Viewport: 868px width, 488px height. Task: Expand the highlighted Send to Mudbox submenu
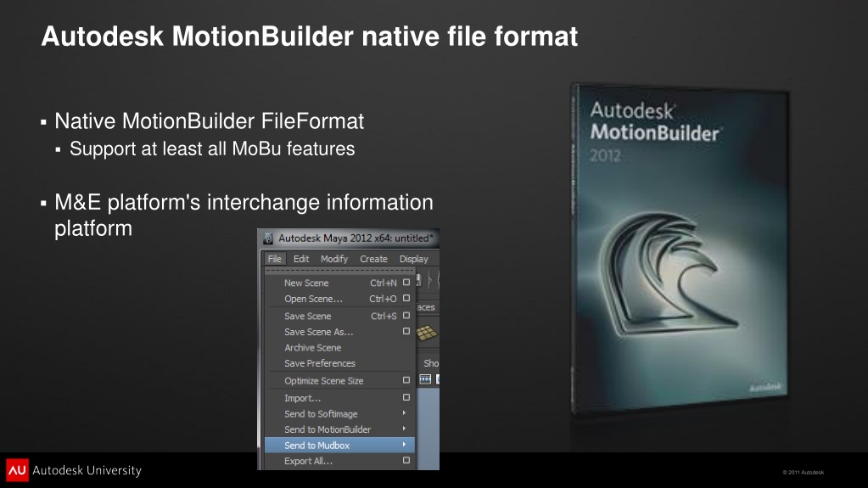pyautogui.click(x=340, y=446)
